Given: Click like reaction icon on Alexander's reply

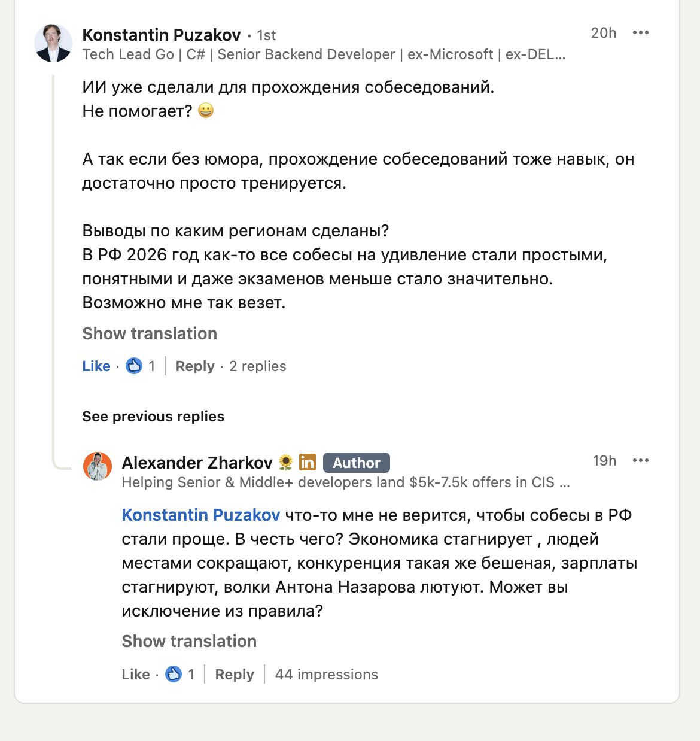Looking at the screenshot, I should pos(174,674).
